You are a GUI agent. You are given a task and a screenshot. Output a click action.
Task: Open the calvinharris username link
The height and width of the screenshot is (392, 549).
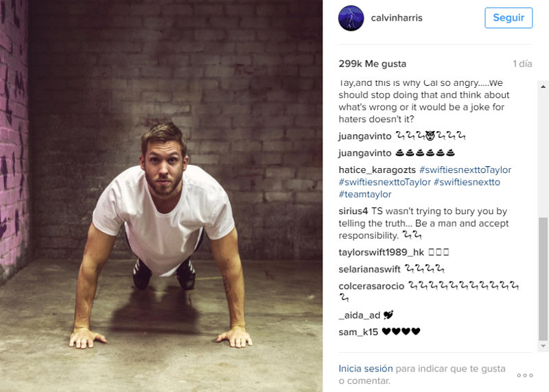click(x=397, y=18)
